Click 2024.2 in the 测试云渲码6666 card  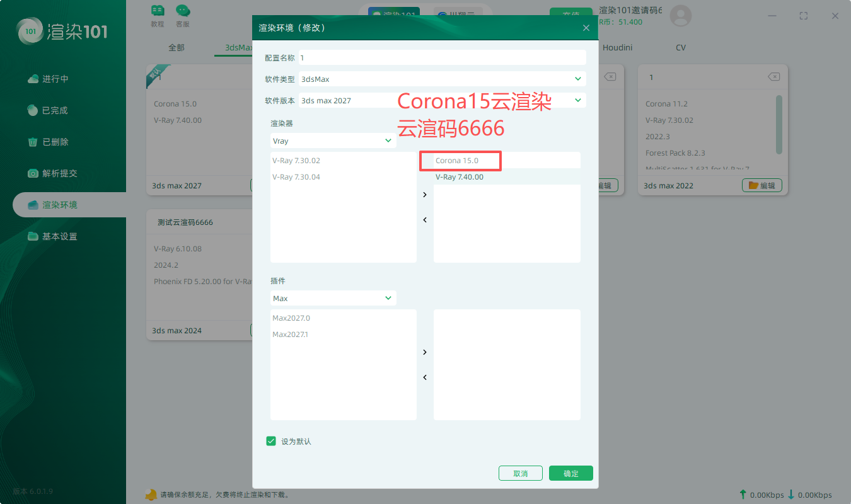coord(166,265)
